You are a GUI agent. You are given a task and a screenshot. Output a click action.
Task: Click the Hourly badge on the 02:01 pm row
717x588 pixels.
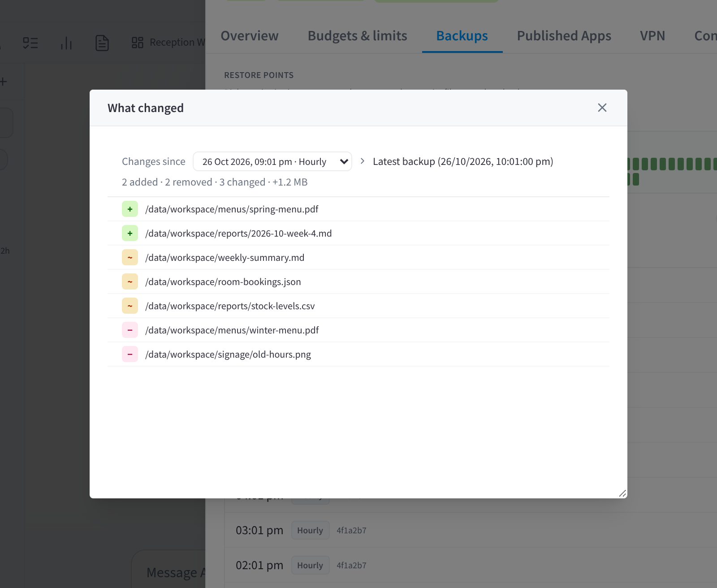[310, 565]
